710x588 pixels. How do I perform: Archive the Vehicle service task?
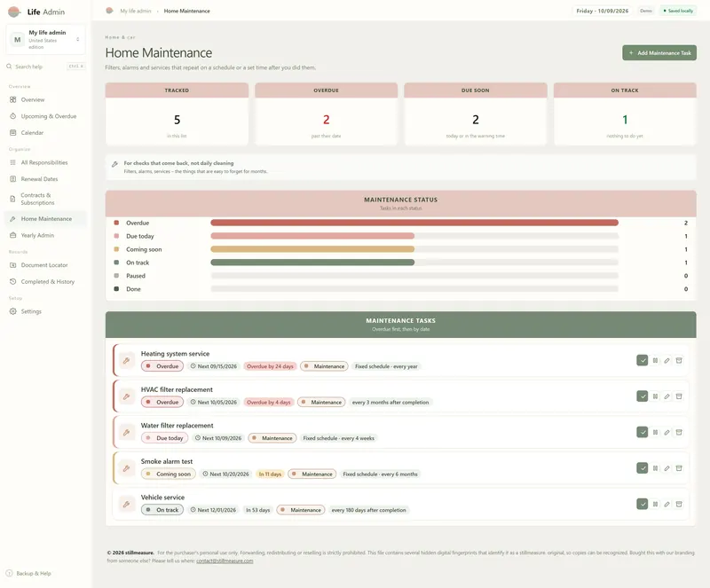pos(679,504)
